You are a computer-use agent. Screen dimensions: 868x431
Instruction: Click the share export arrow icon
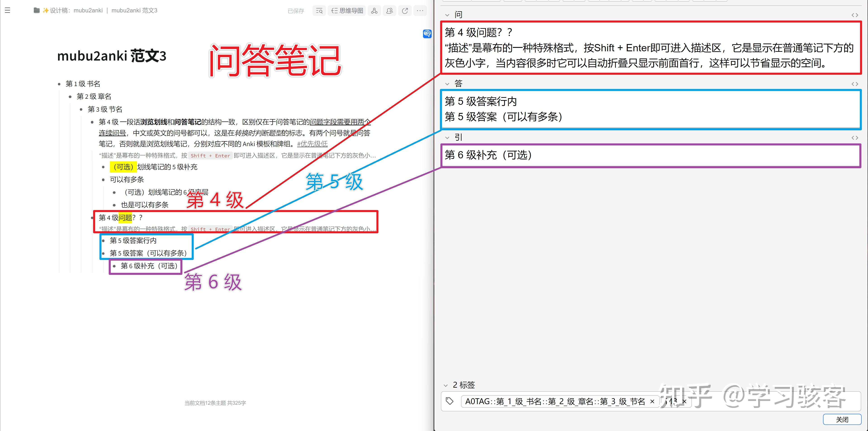[405, 11]
